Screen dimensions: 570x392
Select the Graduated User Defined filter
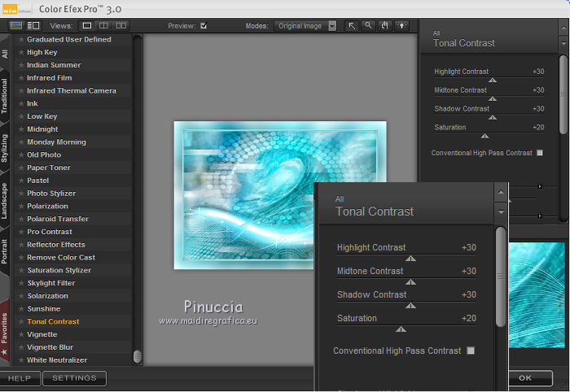tap(69, 39)
